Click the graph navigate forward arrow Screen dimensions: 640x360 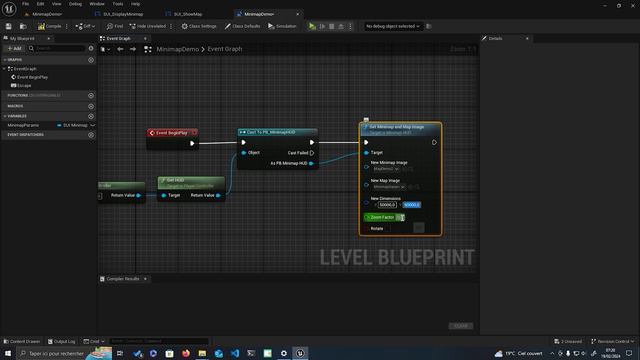(x=133, y=49)
